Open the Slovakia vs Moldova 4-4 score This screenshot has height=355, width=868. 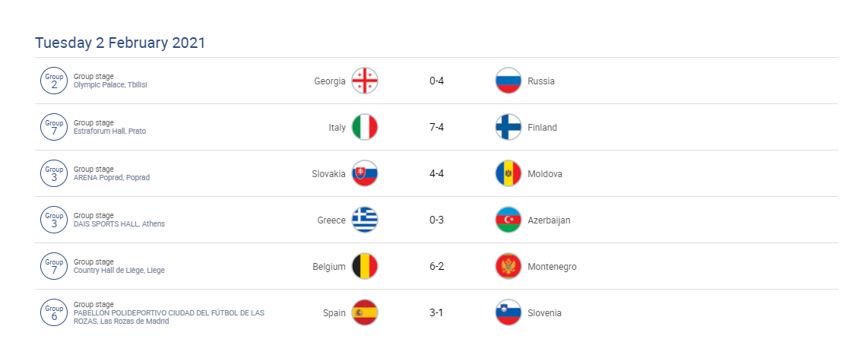(x=436, y=173)
